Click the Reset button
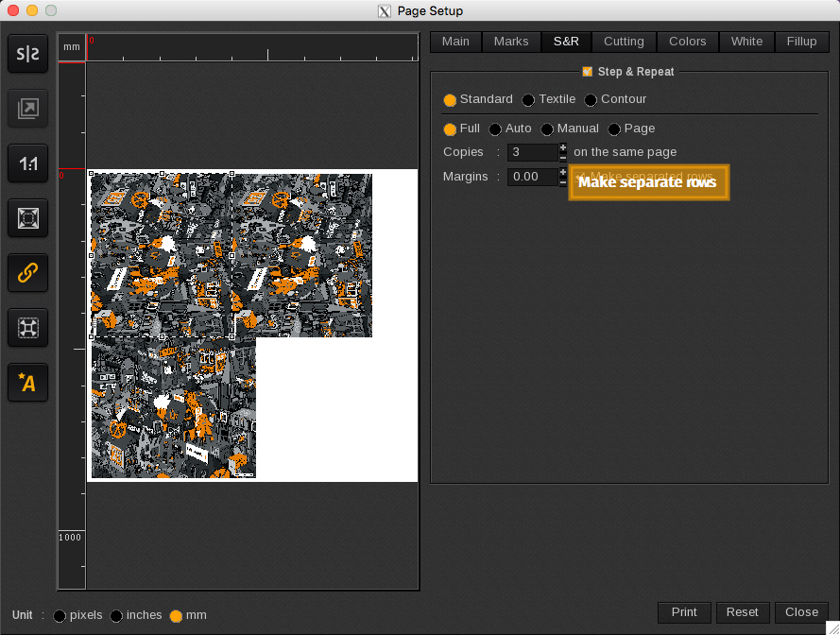 tap(742, 612)
